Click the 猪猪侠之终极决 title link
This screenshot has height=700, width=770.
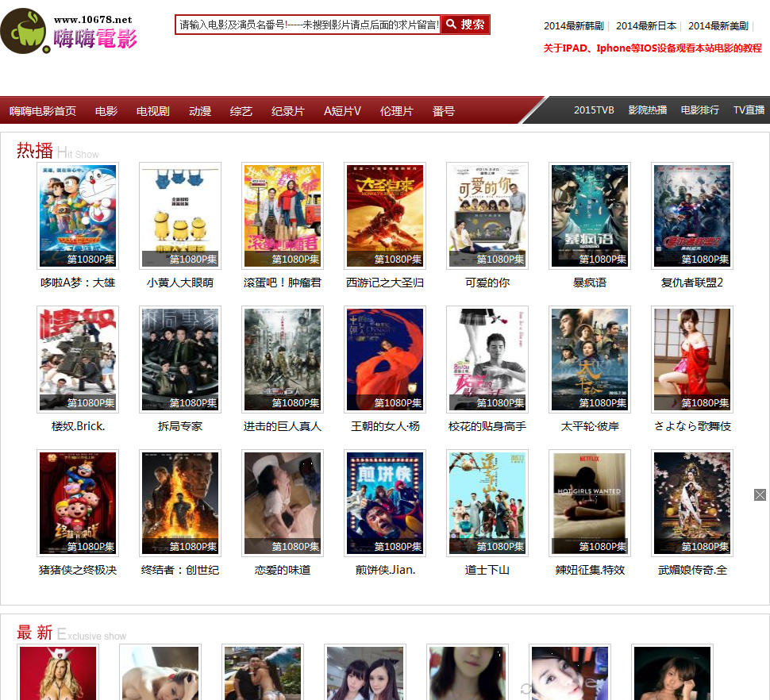(x=78, y=571)
